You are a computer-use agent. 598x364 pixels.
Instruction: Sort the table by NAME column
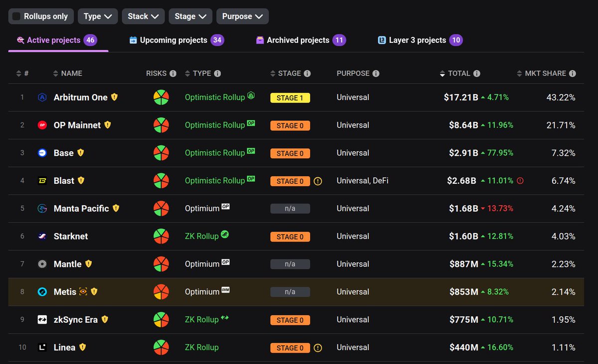click(x=67, y=73)
